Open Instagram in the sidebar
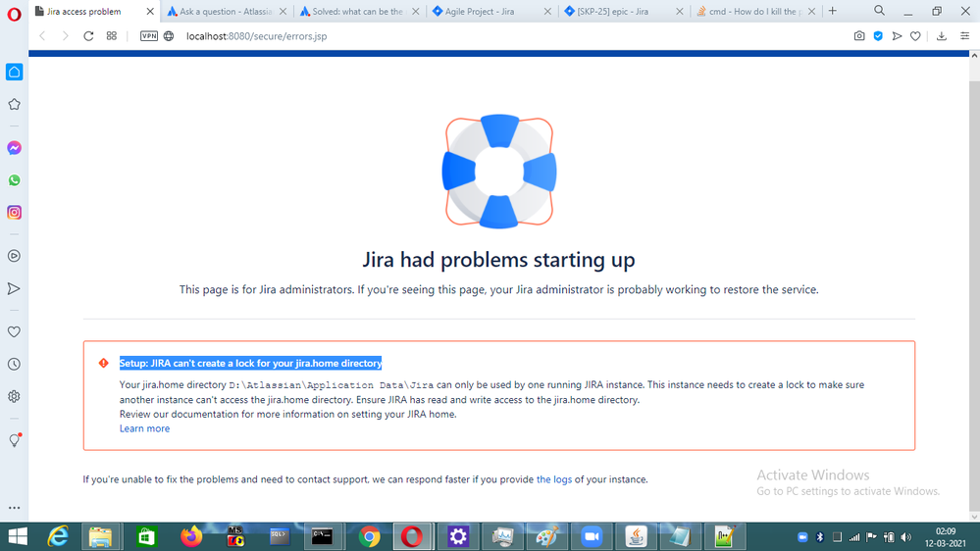 (x=14, y=213)
